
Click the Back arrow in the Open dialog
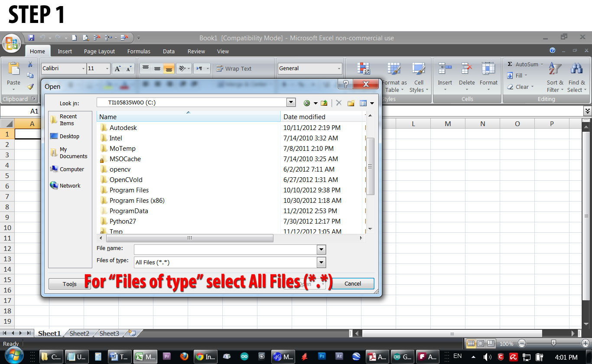tap(307, 103)
